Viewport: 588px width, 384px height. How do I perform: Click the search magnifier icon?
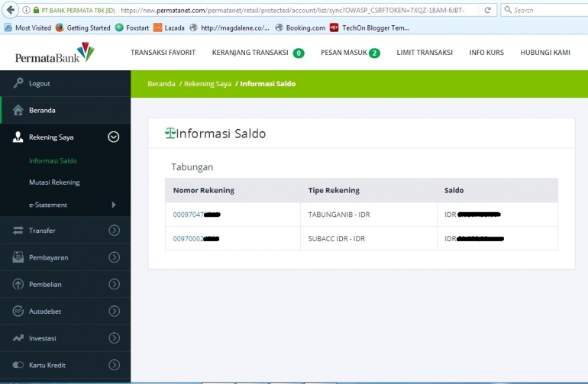(x=508, y=10)
